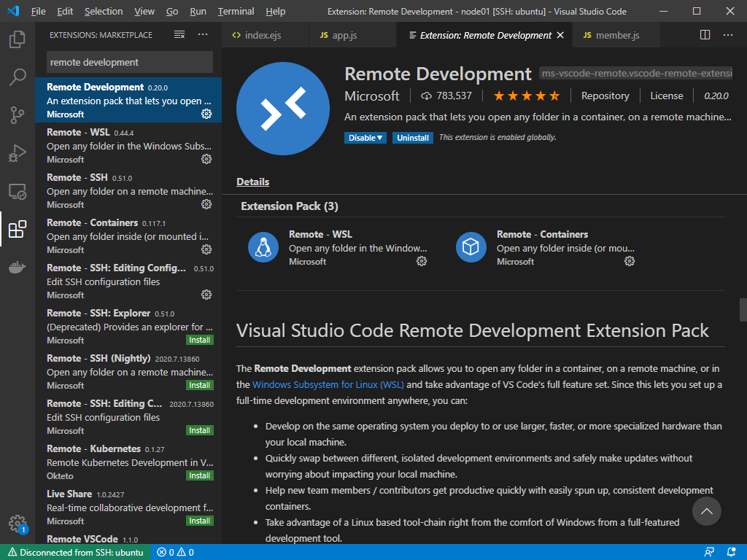Install Remote - SSH: Explorer extension
This screenshot has width=747, height=560.
(x=200, y=340)
